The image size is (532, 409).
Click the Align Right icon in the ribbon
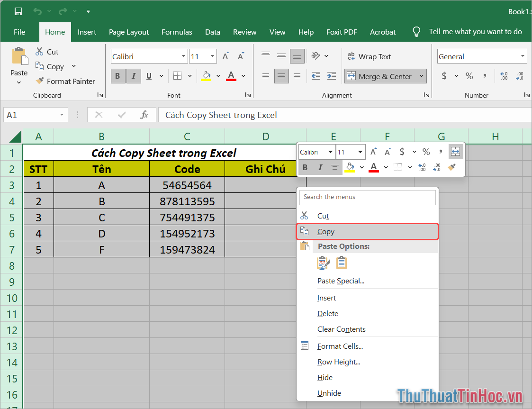pos(297,76)
